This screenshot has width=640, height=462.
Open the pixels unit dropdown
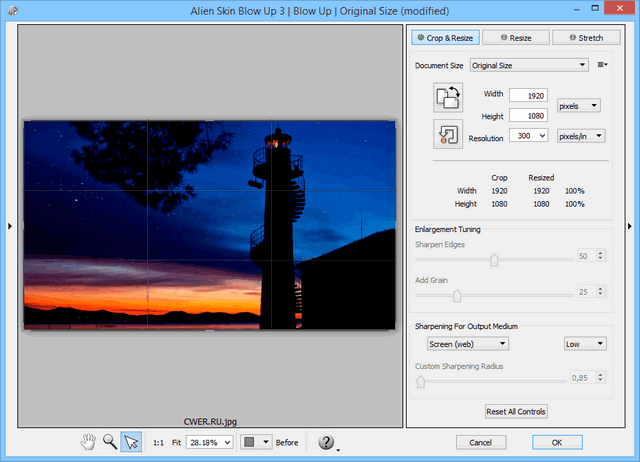pyautogui.click(x=578, y=105)
